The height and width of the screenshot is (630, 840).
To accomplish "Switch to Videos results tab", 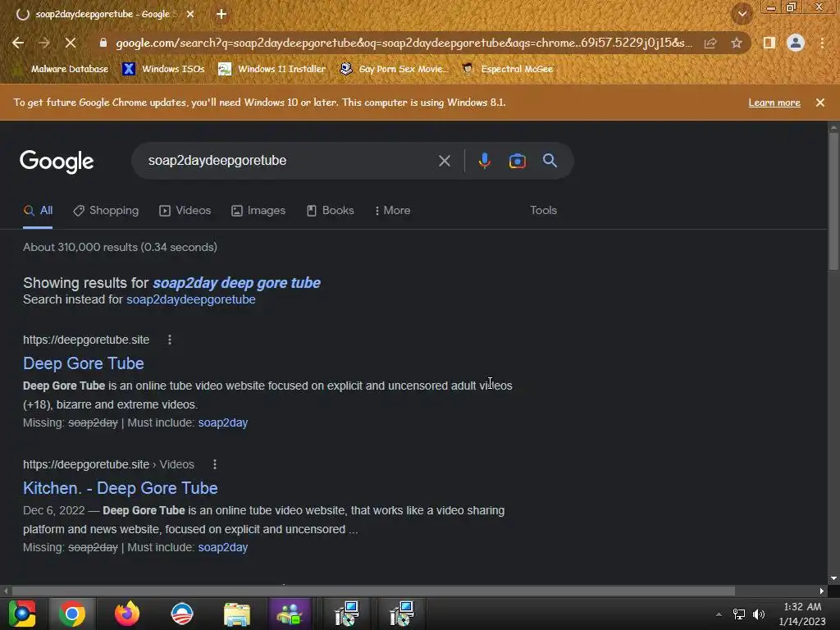I will 185,211.
